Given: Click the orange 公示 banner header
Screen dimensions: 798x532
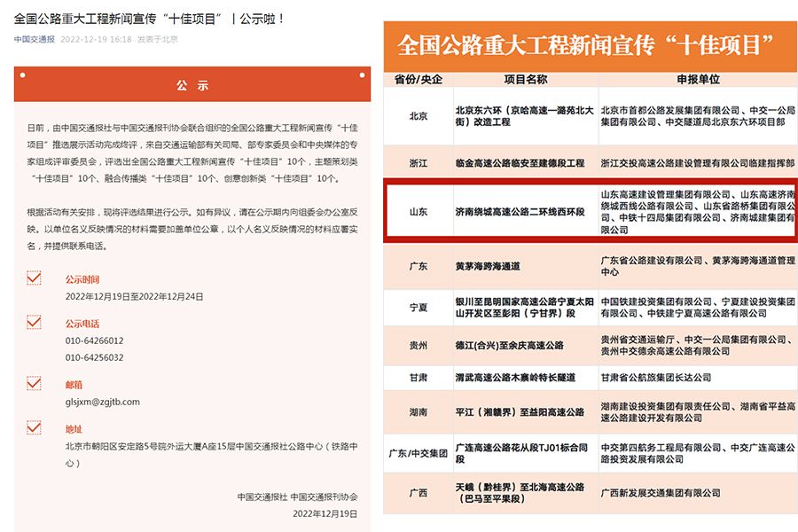Looking at the screenshot, I should [192, 86].
